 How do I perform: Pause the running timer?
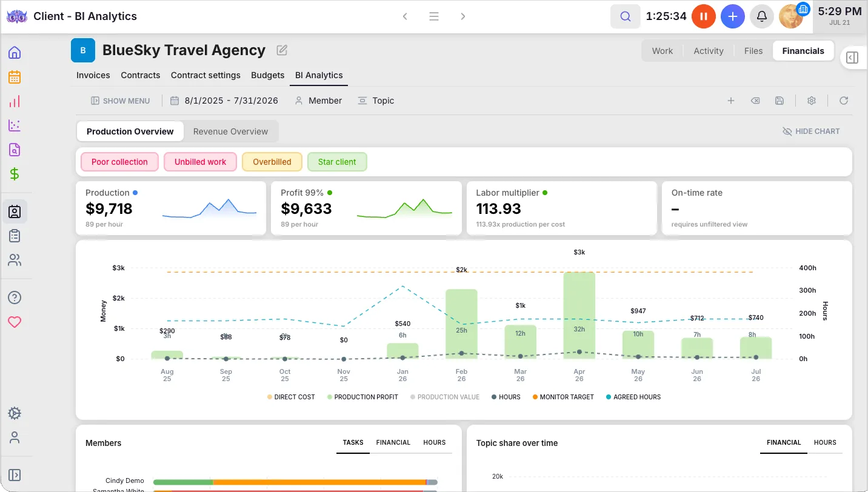point(704,16)
